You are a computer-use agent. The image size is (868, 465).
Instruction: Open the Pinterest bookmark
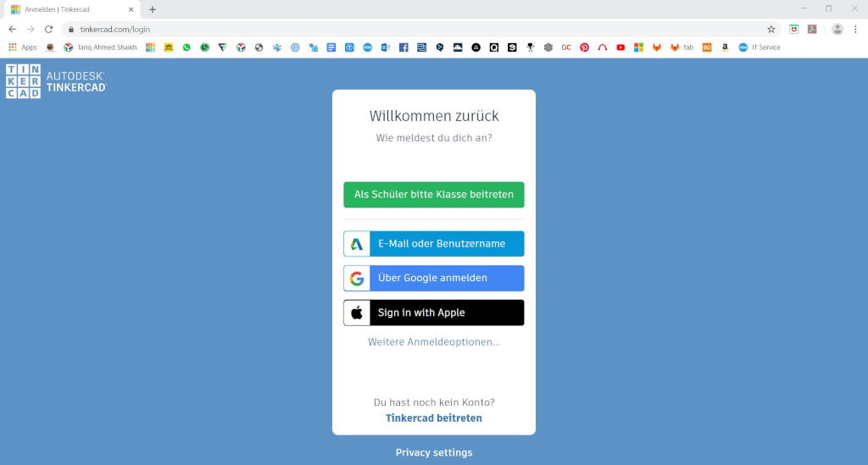[584, 47]
